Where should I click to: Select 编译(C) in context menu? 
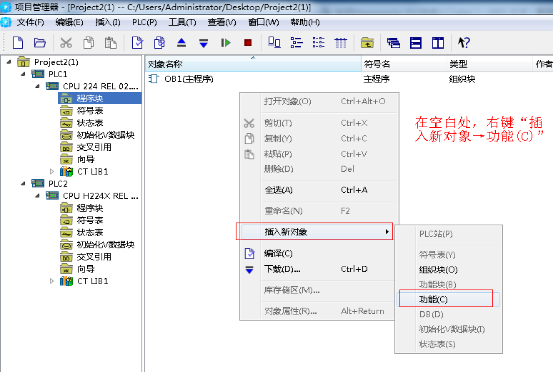point(319,254)
